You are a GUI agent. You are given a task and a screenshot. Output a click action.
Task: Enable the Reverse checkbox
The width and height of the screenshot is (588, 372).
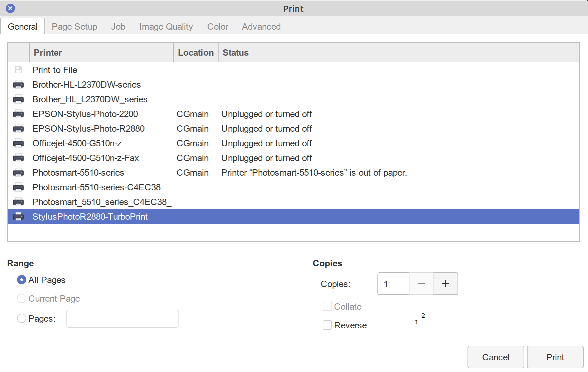327,325
